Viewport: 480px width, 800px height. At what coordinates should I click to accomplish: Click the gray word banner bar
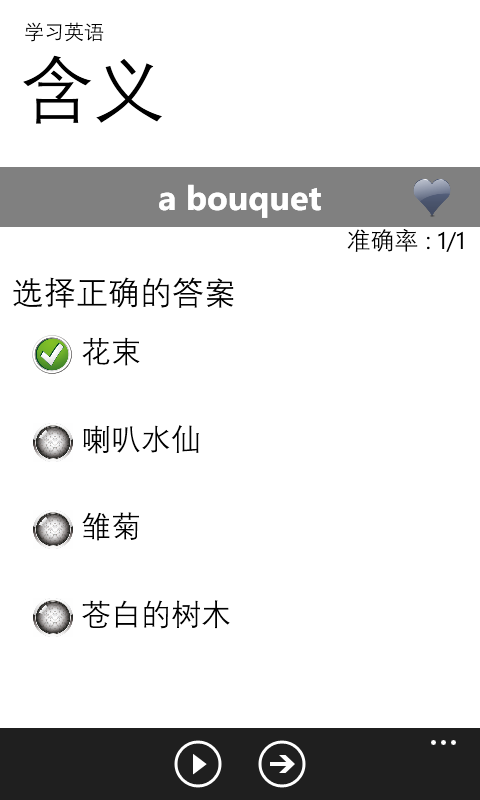coord(240,197)
